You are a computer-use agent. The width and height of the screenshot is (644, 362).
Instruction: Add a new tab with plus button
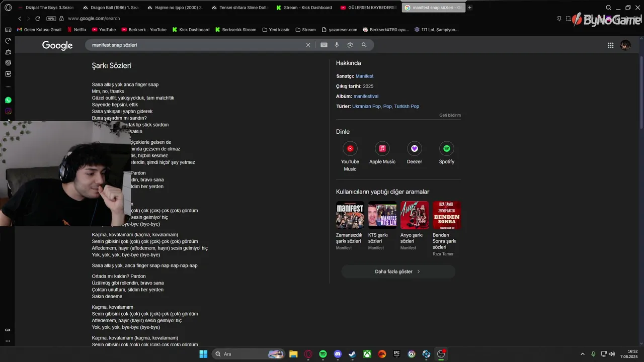(x=470, y=8)
